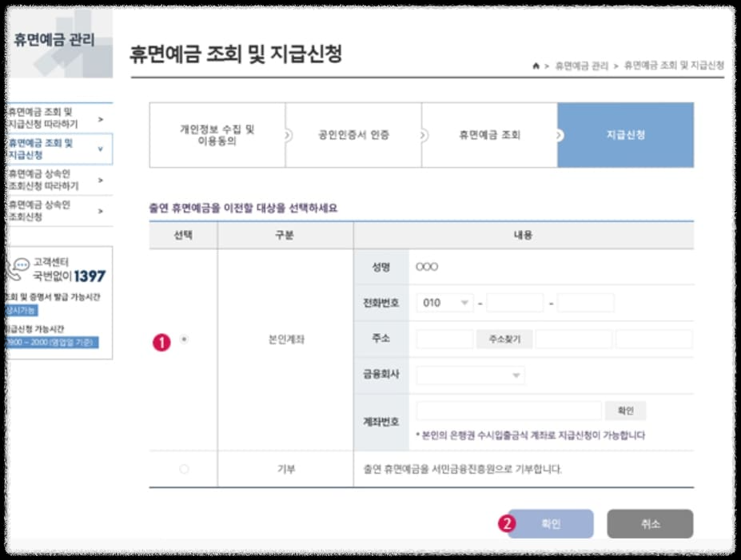
Task: Open the 금융회사 selection dropdown
Action: click(471, 374)
